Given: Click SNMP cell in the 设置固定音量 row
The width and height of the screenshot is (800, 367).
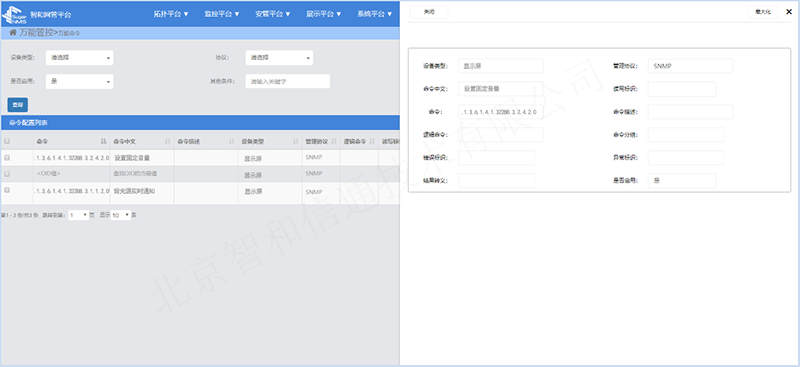Looking at the screenshot, I should [321, 158].
